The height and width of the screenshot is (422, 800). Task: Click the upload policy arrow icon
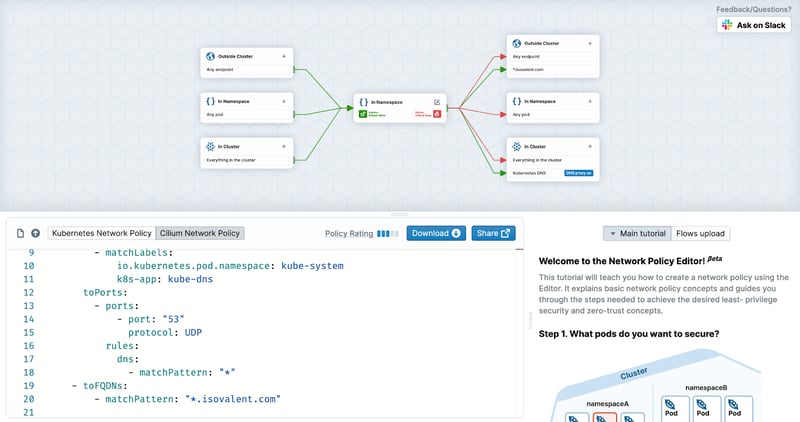[x=35, y=233]
